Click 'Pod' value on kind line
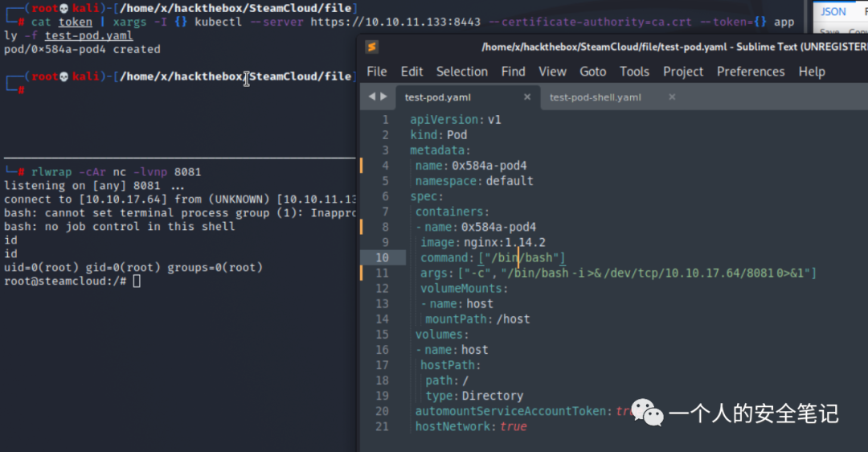This screenshot has height=452, width=868. pyautogui.click(x=457, y=135)
